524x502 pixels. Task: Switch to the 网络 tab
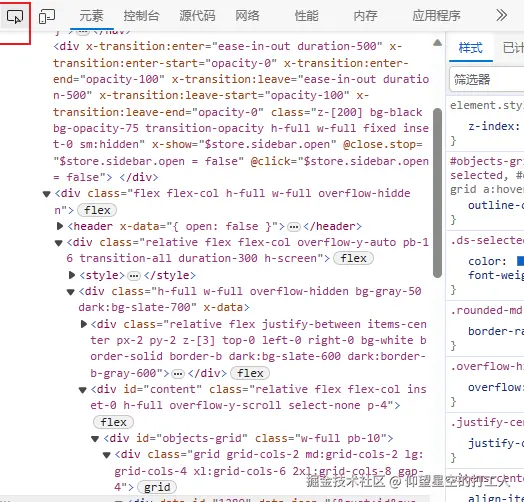coord(247,16)
